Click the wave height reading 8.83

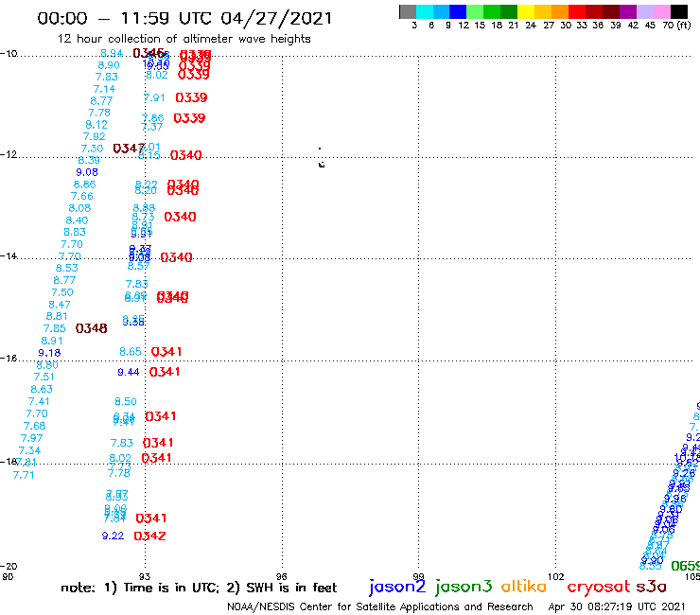click(x=75, y=232)
